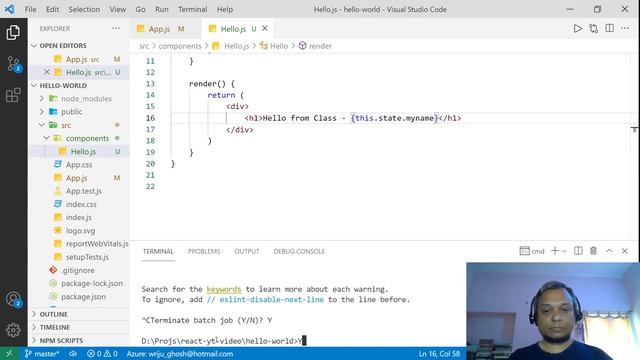Click master branch in status bar

(42, 353)
